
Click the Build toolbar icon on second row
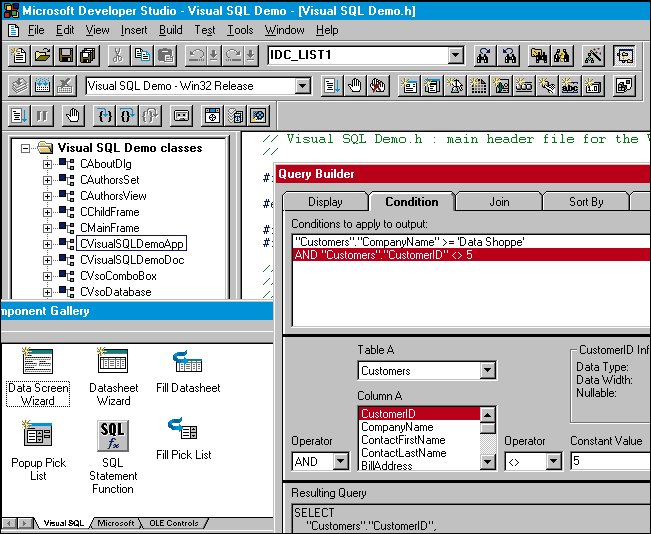[42, 86]
